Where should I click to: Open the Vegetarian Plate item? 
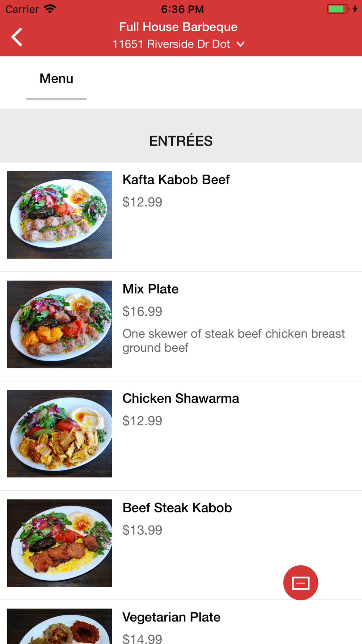(171, 617)
